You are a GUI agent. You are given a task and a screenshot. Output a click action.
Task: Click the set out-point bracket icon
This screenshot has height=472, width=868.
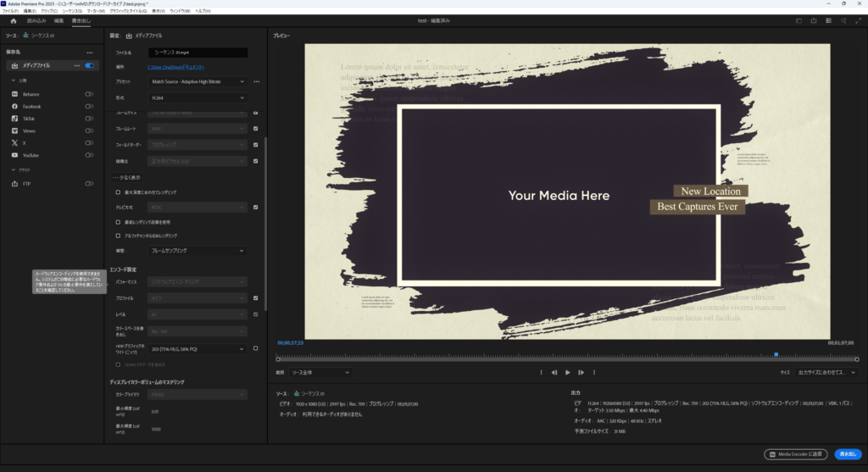594,372
